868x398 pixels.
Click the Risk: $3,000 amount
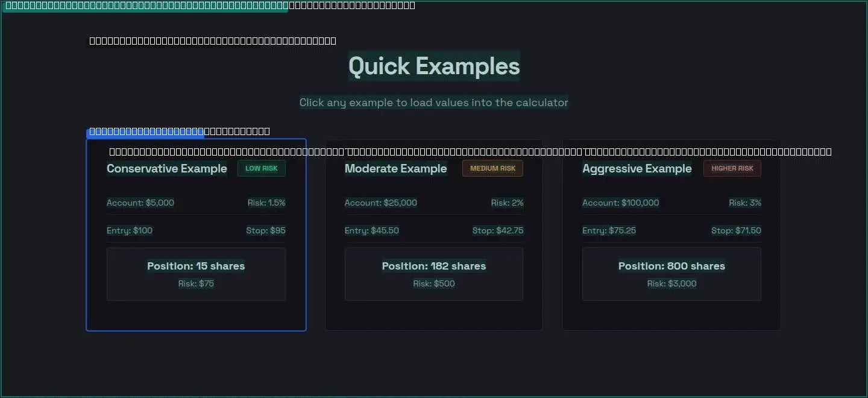click(x=671, y=283)
